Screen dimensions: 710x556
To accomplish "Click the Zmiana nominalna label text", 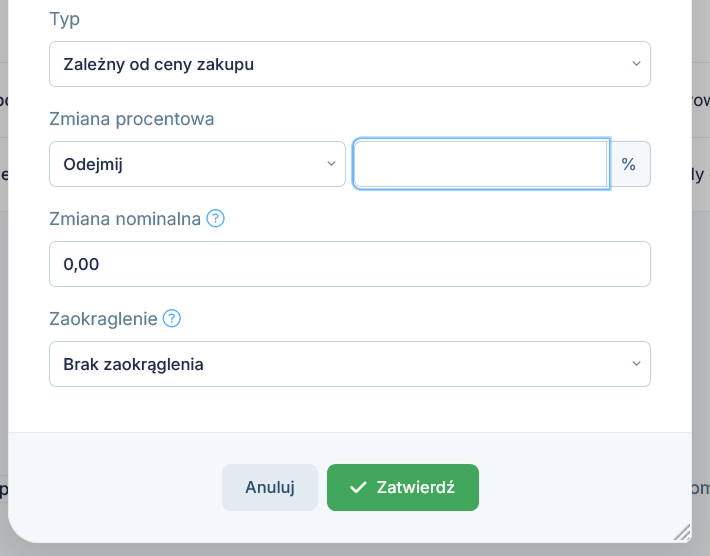I will pyautogui.click(x=125, y=219).
